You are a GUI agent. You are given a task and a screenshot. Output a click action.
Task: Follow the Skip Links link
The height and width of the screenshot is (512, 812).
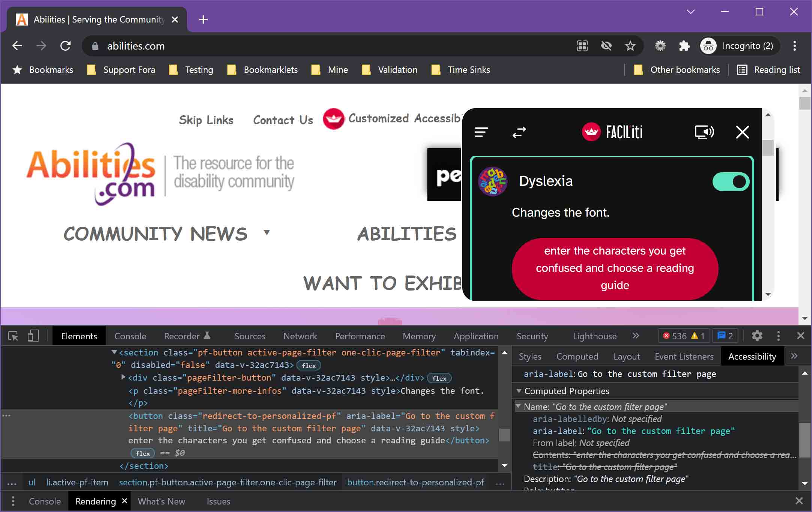pyautogui.click(x=206, y=120)
